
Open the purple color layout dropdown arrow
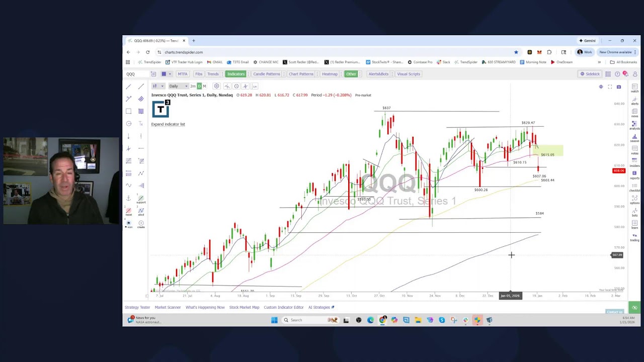pos(170,74)
